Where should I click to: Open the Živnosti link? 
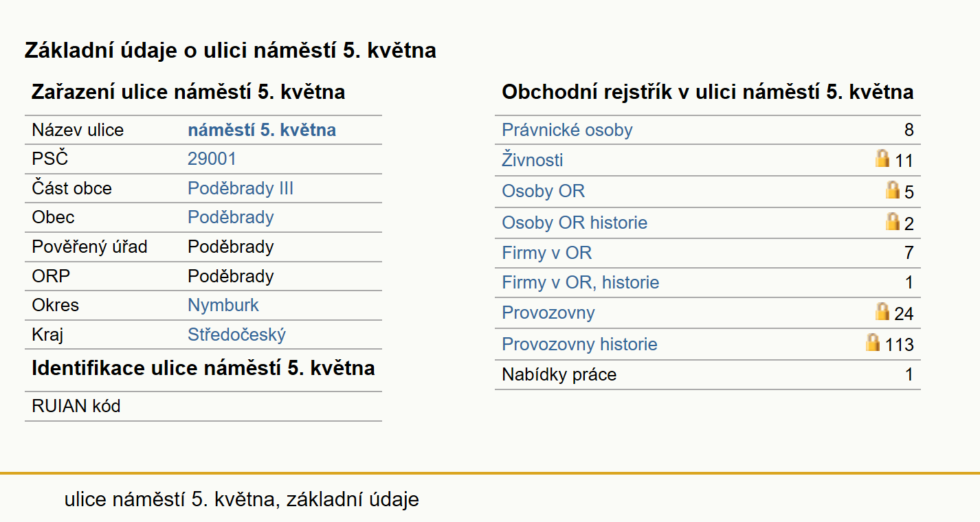point(532,161)
